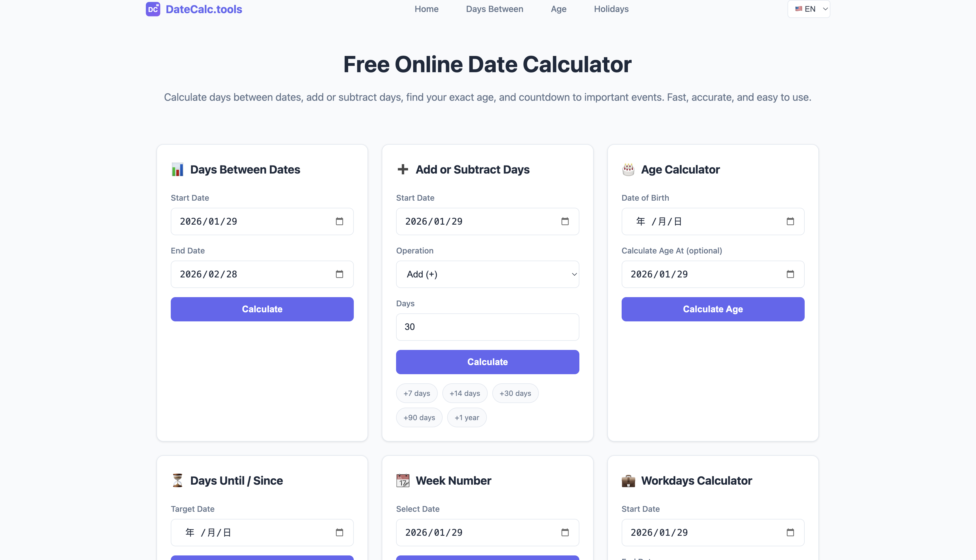Open the Operation dropdown showing Add (+)
The height and width of the screenshot is (560, 976).
click(487, 274)
